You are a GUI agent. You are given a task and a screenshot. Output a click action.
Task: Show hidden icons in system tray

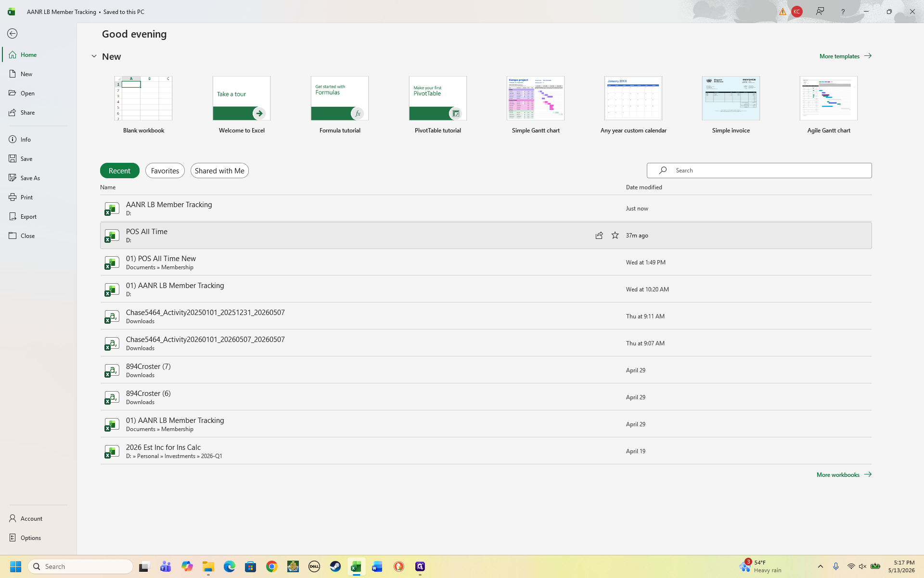click(x=821, y=566)
